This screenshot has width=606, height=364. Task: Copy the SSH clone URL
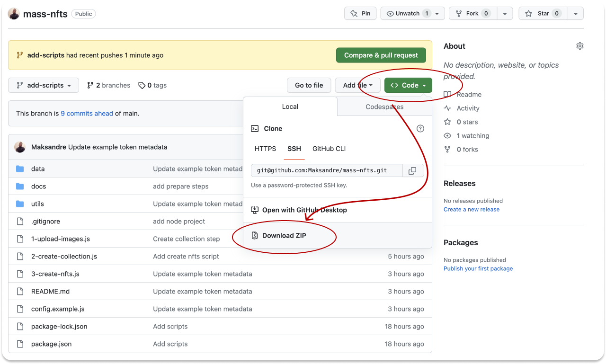point(412,170)
